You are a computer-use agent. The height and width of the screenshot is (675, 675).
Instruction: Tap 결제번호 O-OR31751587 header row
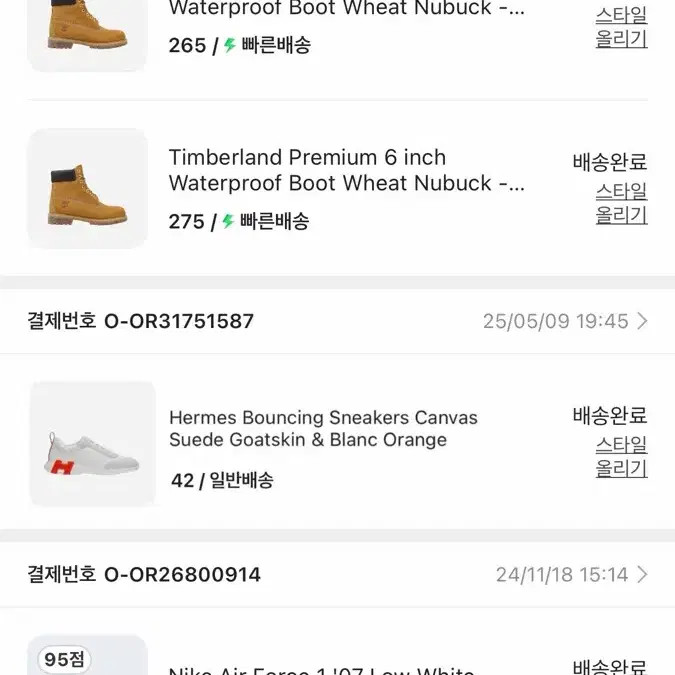tap(338, 321)
